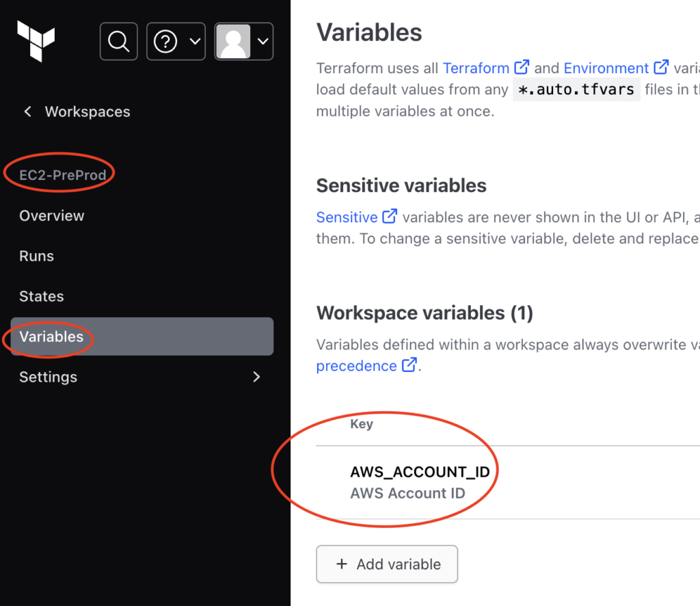The height and width of the screenshot is (606, 700).
Task: Open the Overview section
Action: 52,215
